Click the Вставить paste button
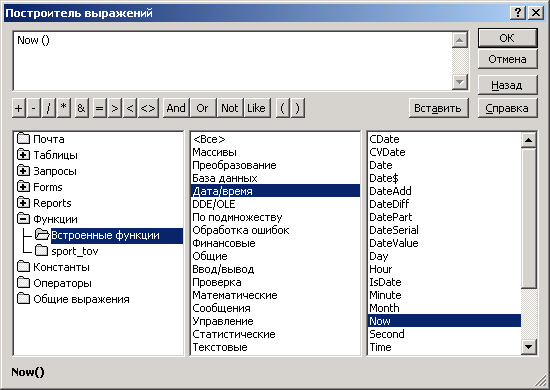550x390 pixels. (x=438, y=108)
